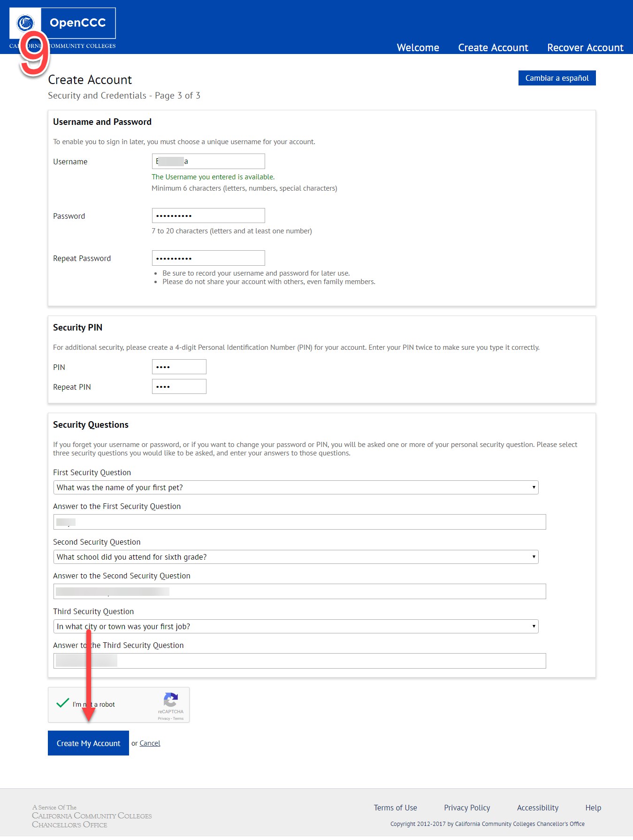Open the Privacy Policy footer link
633x840 pixels.
click(467, 808)
